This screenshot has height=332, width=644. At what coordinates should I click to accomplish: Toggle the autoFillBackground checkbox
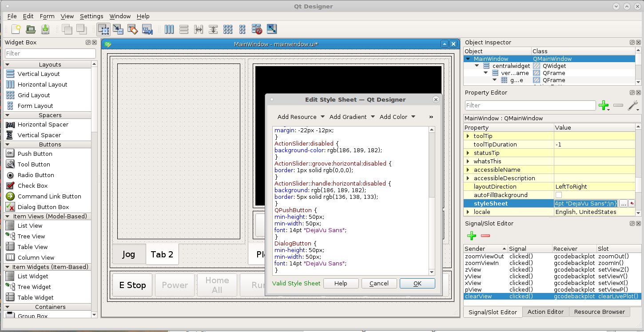coord(559,195)
